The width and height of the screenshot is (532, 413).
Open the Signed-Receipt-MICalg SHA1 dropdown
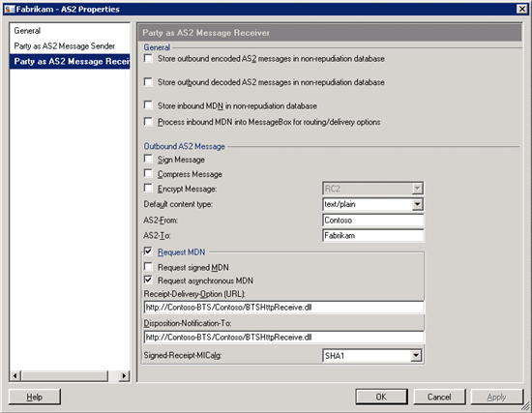pos(416,356)
